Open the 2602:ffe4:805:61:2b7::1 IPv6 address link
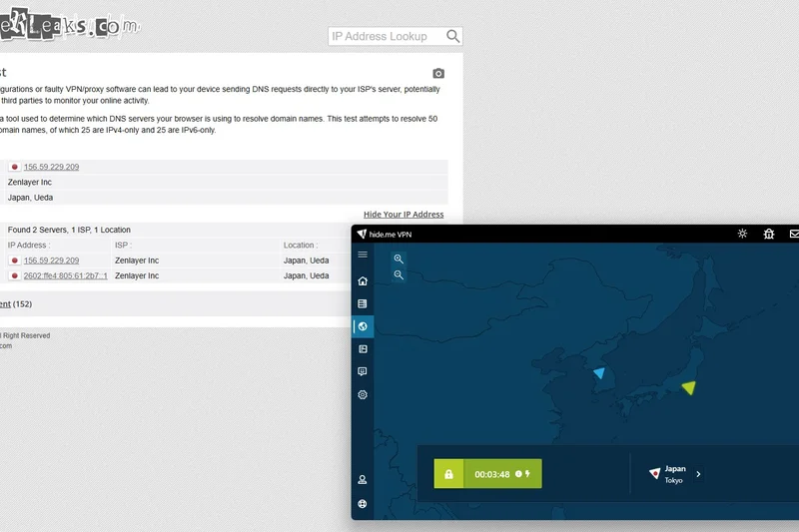Image resolution: width=799 pixels, height=532 pixels. pyautogui.click(x=65, y=275)
